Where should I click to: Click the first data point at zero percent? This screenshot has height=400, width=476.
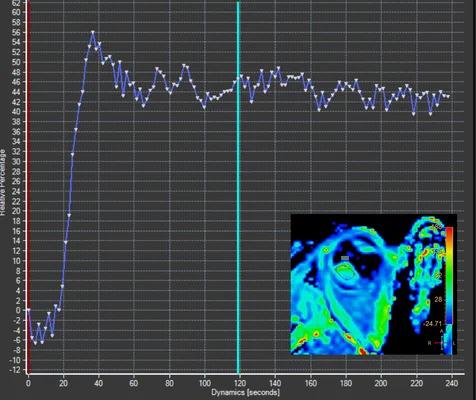pos(29,310)
